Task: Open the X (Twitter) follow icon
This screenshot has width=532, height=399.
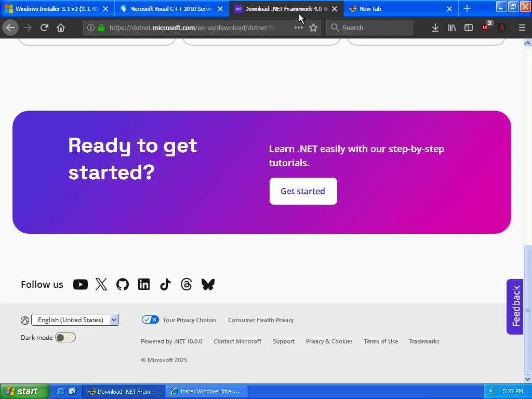Action: tap(101, 284)
